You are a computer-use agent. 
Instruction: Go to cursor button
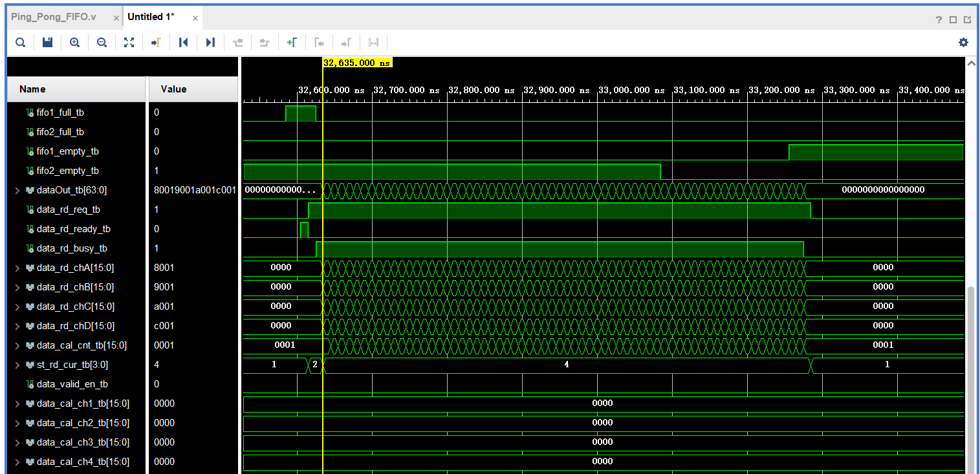(x=156, y=43)
